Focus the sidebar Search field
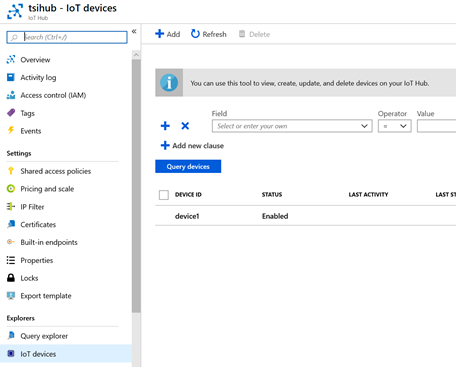Image resolution: width=456 pixels, height=367 pixels. point(67,37)
